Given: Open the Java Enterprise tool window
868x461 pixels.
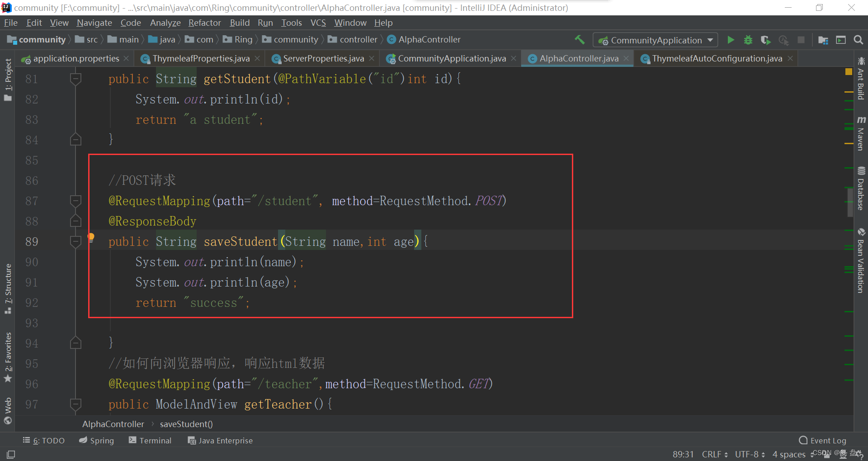Looking at the screenshot, I should [220, 440].
